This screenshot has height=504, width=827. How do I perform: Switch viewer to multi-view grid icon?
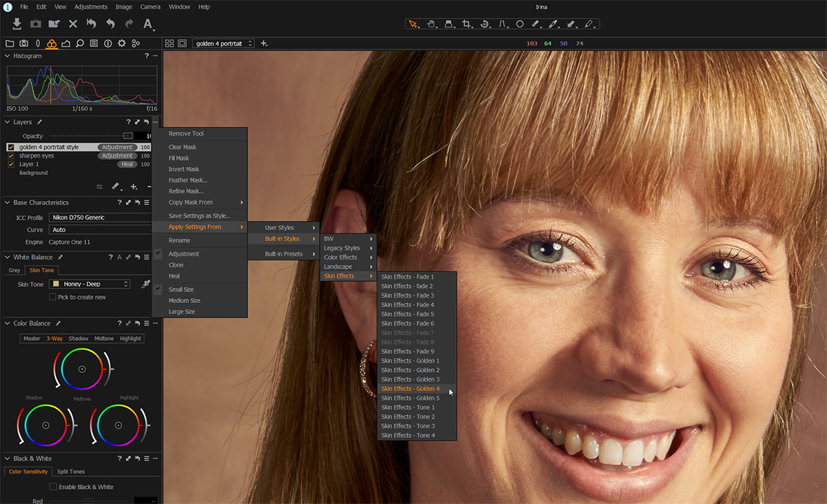pyautogui.click(x=170, y=43)
